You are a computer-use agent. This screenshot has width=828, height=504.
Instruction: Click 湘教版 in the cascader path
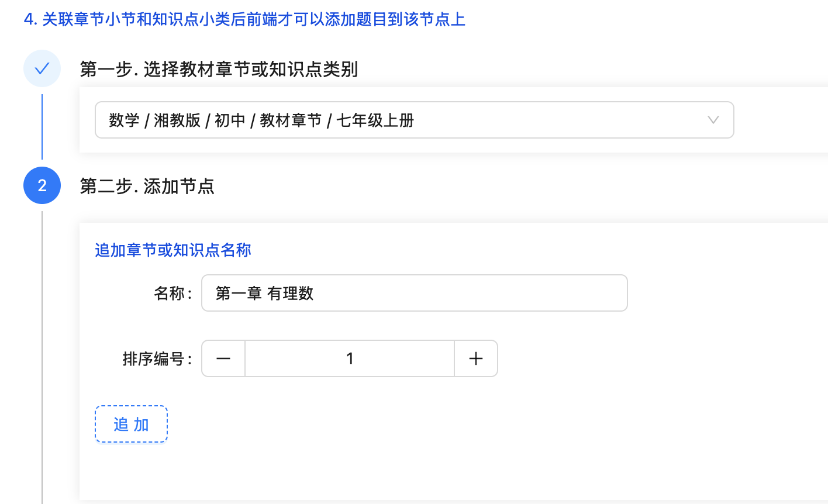coord(177,120)
